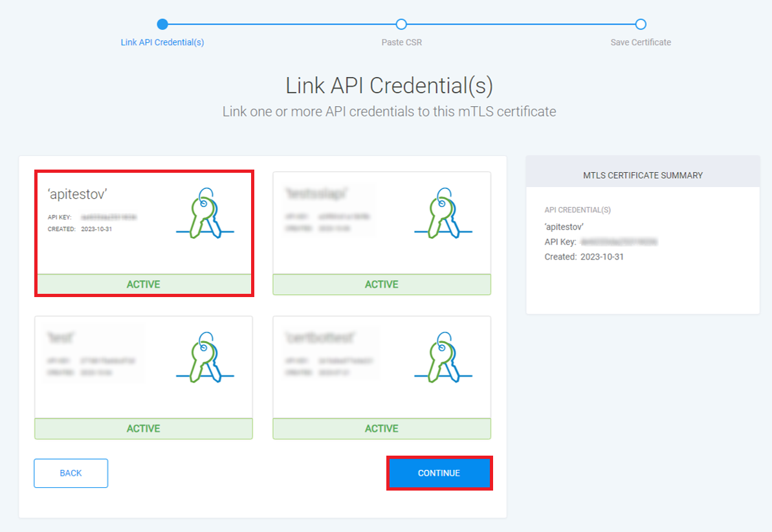Screen dimensions: 772x532
Task: Click the ACTIVE status bar on 'testsslapi'
Action: coord(381,285)
